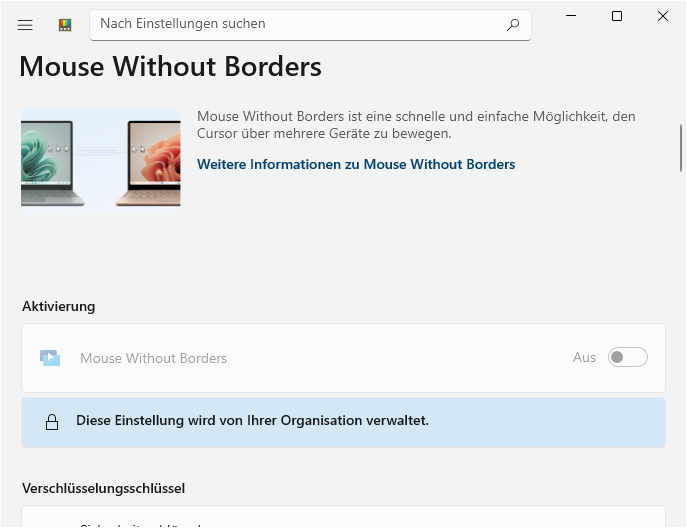Open 'Weitere Informationen zu Mouse Without Borders' link
Image resolution: width=687 pixels, height=528 pixels.
coord(356,164)
